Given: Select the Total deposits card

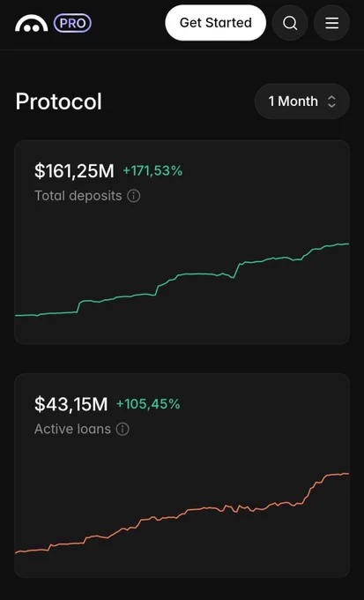Looking at the screenshot, I should click(182, 243).
